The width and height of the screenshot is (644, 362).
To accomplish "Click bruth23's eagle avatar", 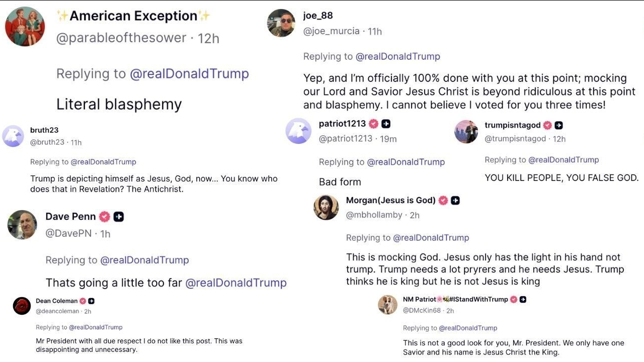I will click(x=13, y=136).
